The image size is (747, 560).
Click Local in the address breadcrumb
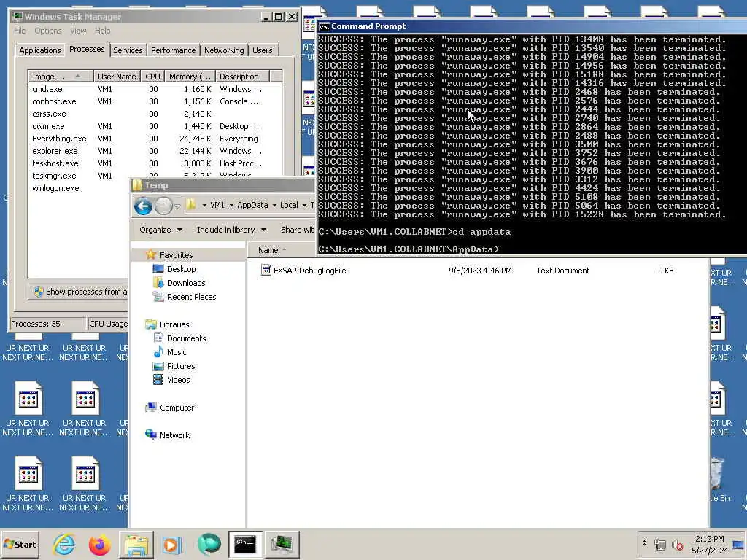[289, 205]
